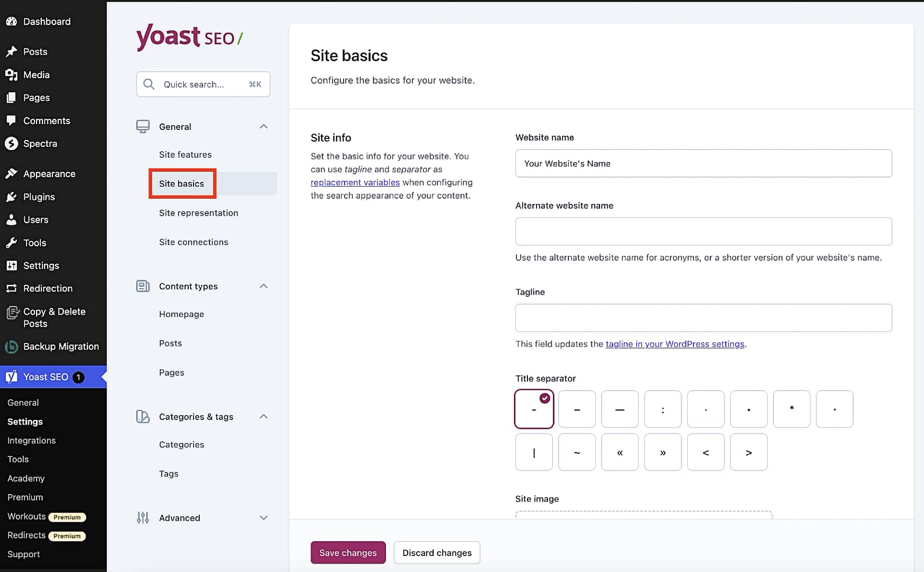Open Tags settings in Yoast
The width and height of the screenshot is (924, 572).
click(169, 473)
